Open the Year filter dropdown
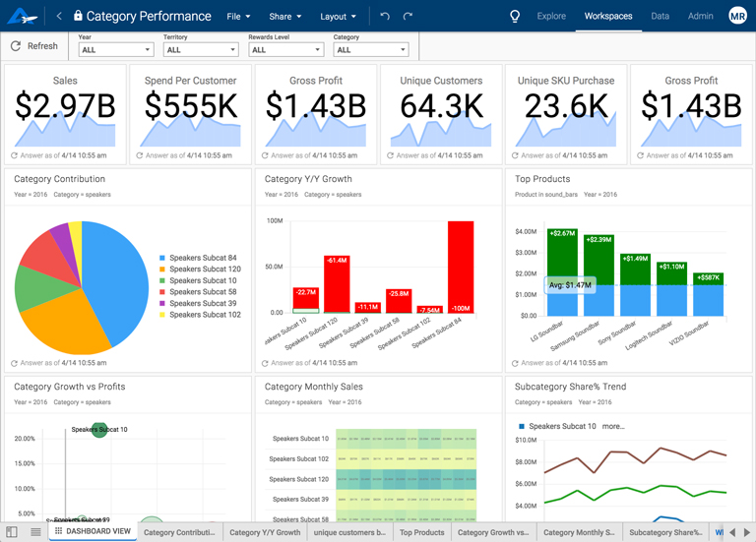756x542 pixels. 116,49
